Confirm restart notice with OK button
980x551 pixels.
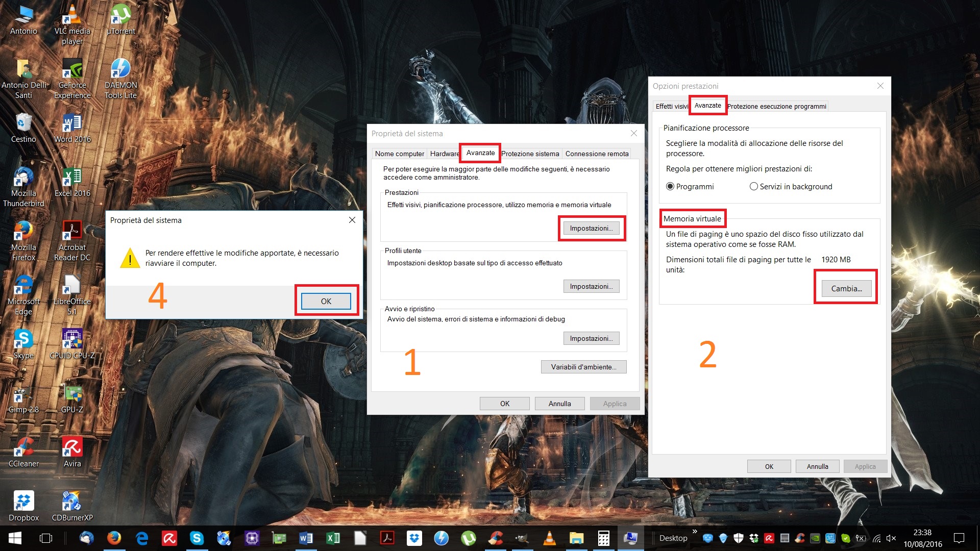point(326,301)
